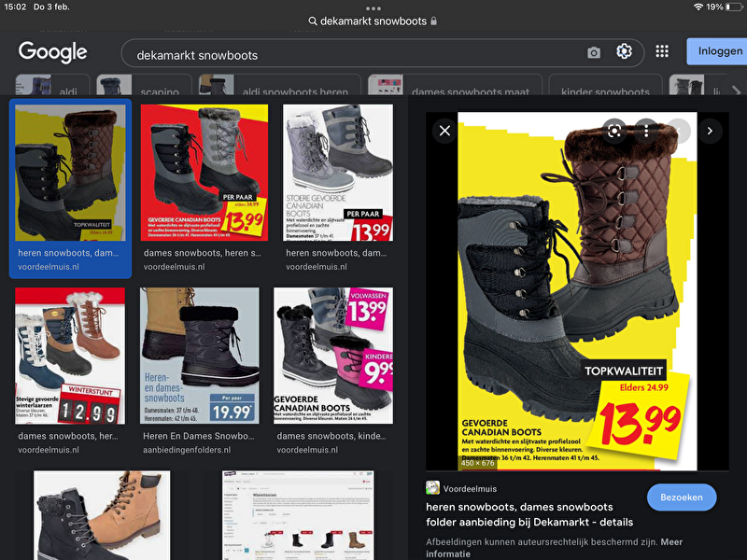747x560 pixels.
Task: Click the aanbiedingenfolders.nl source text
Action: click(187, 450)
